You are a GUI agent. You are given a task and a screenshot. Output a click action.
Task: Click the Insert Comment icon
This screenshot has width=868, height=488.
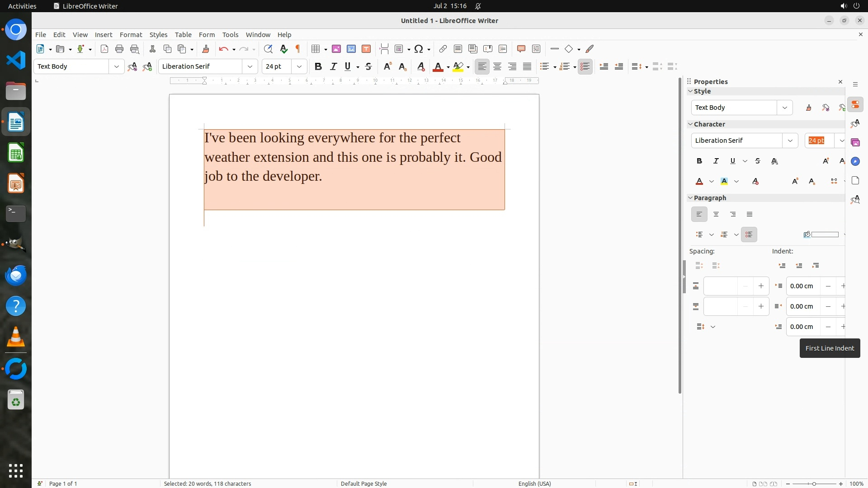point(521,49)
